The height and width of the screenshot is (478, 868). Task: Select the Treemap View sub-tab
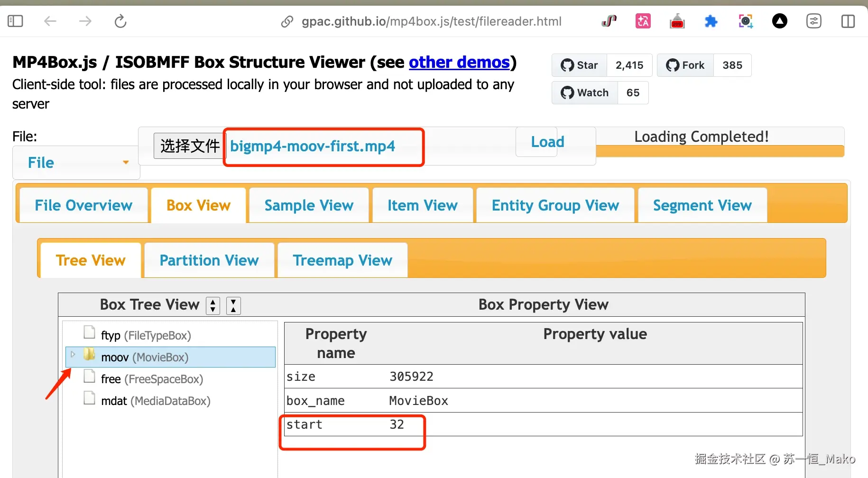(x=342, y=260)
